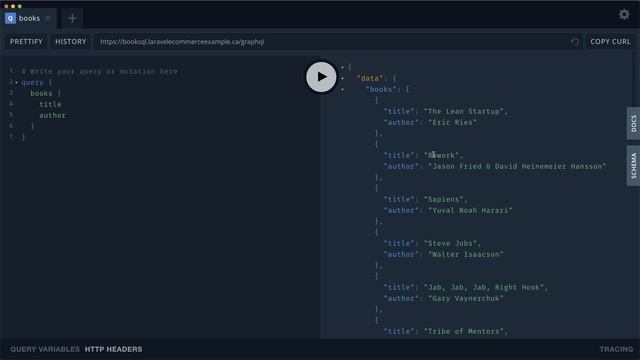Click the 'title' field in query editor
The image size is (640, 360).
pyautogui.click(x=50, y=104)
